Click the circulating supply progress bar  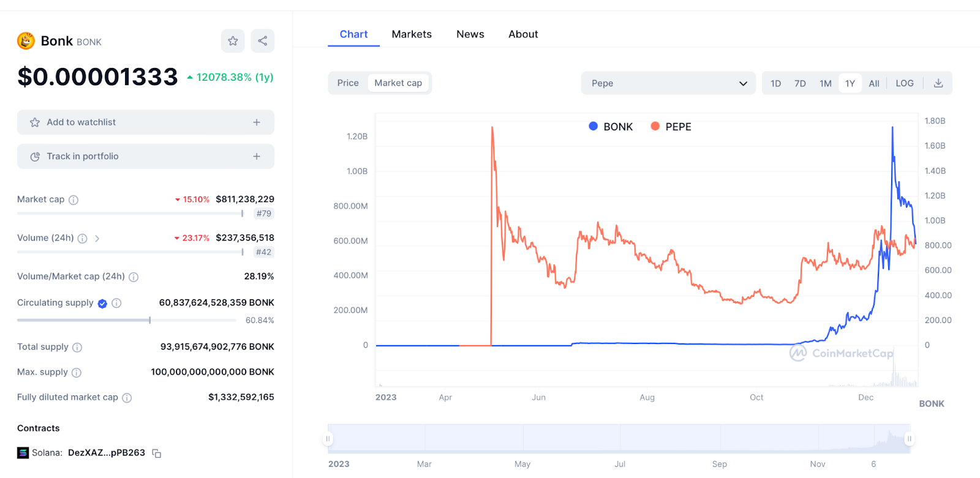(127, 320)
